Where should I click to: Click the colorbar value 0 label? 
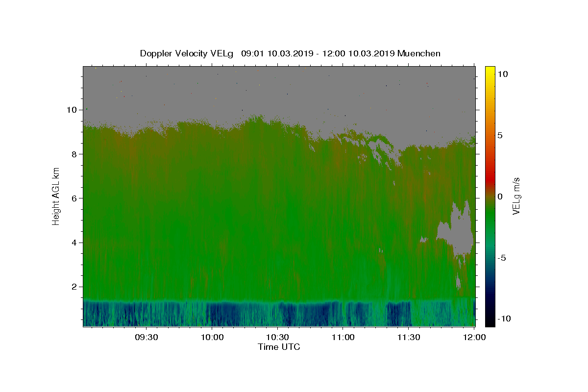coord(500,196)
